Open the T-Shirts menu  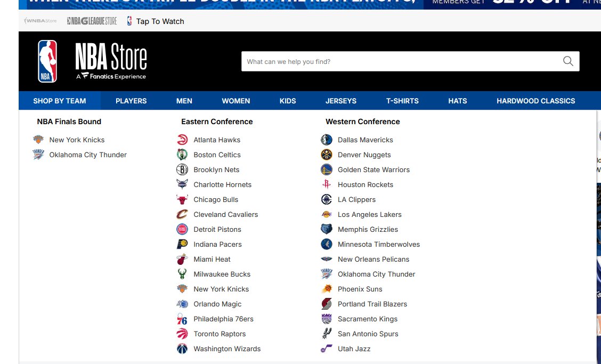pos(402,101)
